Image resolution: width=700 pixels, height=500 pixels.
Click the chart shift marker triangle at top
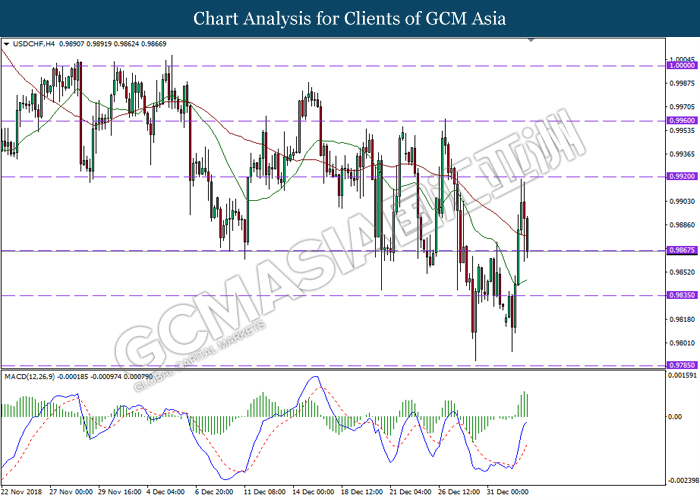[531, 40]
